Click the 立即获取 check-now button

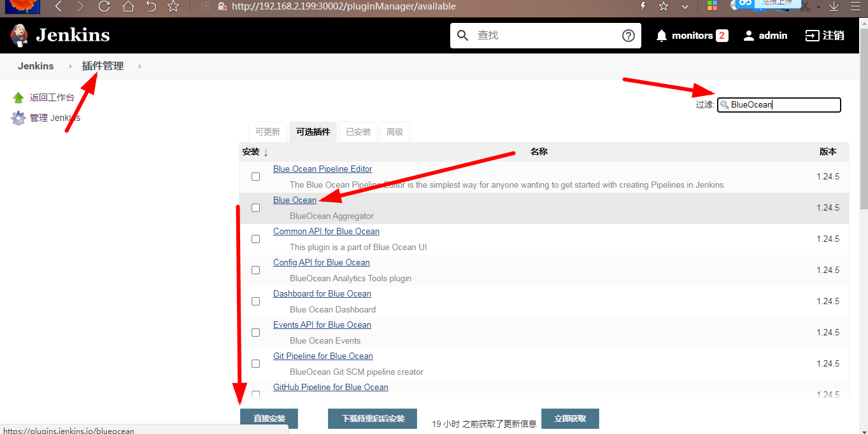click(x=570, y=419)
